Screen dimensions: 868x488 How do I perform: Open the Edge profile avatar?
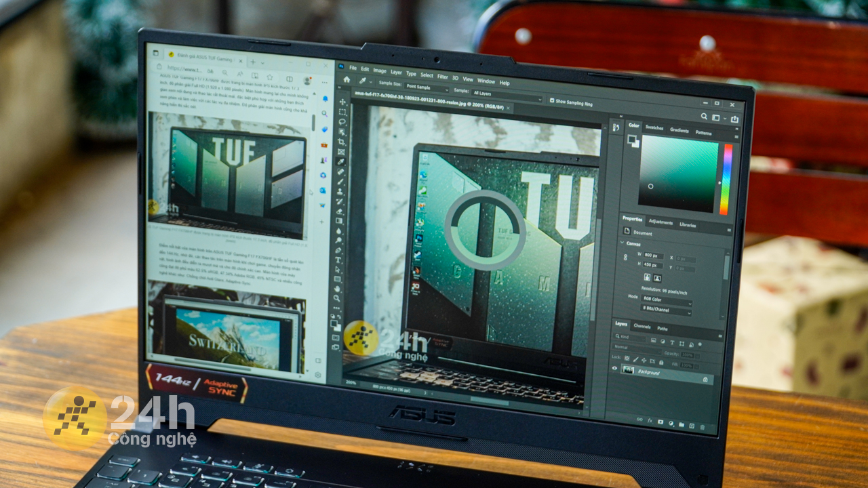coord(307,80)
